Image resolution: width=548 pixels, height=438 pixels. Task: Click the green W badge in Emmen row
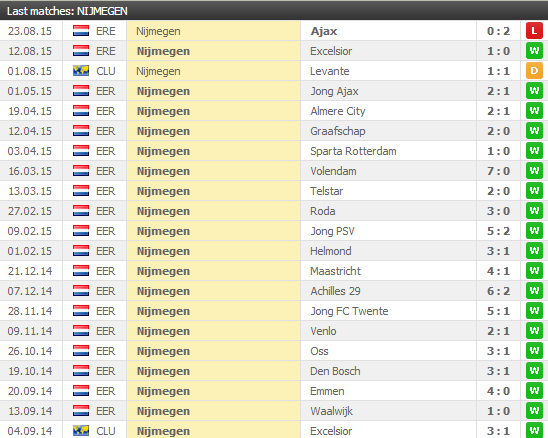pyautogui.click(x=534, y=391)
